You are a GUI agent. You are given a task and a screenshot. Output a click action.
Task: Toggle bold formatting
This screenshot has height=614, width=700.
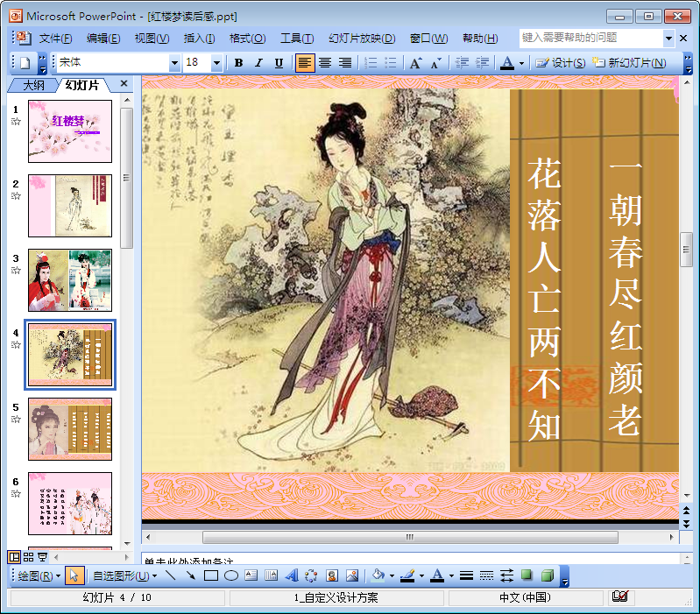tap(239, 63)
